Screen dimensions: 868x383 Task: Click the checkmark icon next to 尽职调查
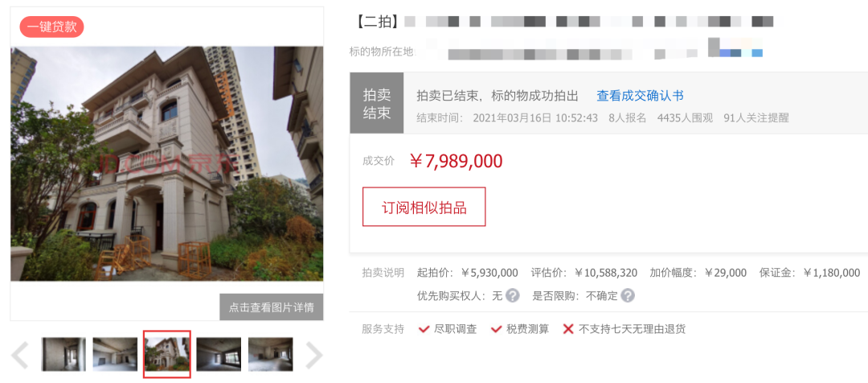[x=424, y=329]
